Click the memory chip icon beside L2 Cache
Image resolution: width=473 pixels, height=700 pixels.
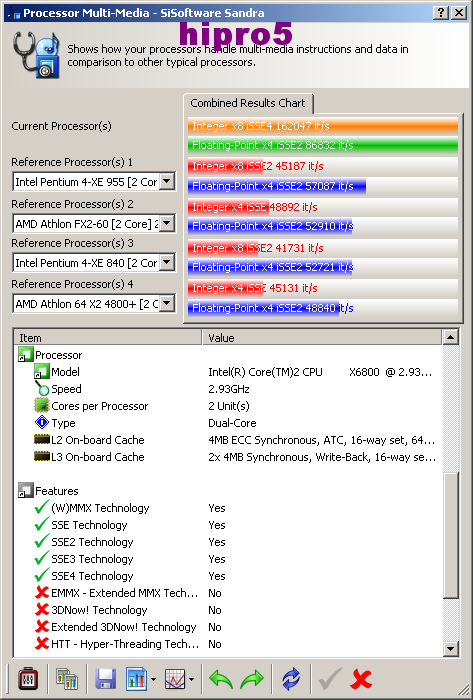(41, 440)
